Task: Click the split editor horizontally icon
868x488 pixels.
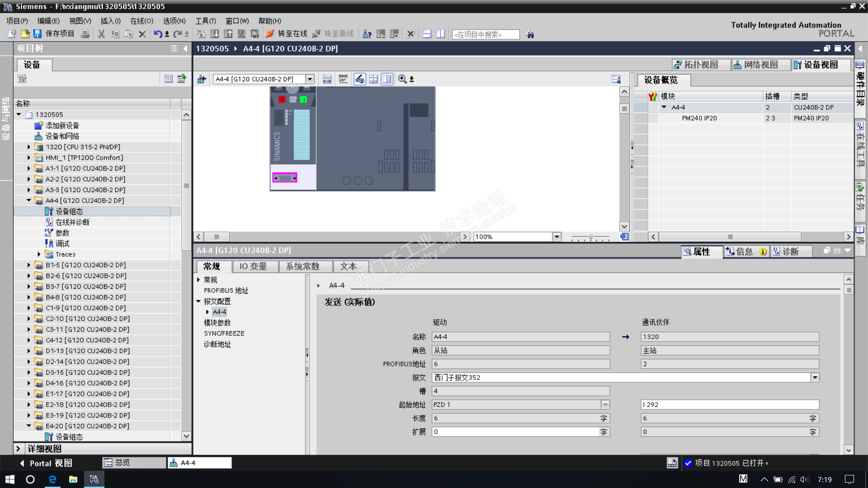Action: [x=427, y=34]
